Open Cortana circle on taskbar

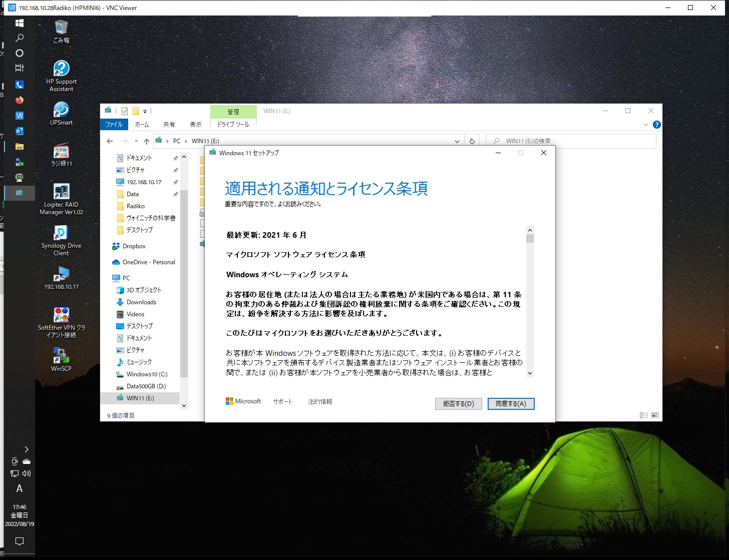click(20, 53)
